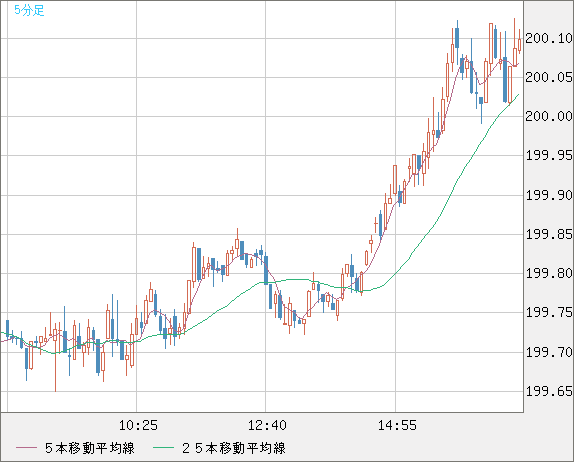Image resolution: width=574 pixels, height=462 pixels.
Task: Click the 12:40 time axis label
Action: coord(267,425)
